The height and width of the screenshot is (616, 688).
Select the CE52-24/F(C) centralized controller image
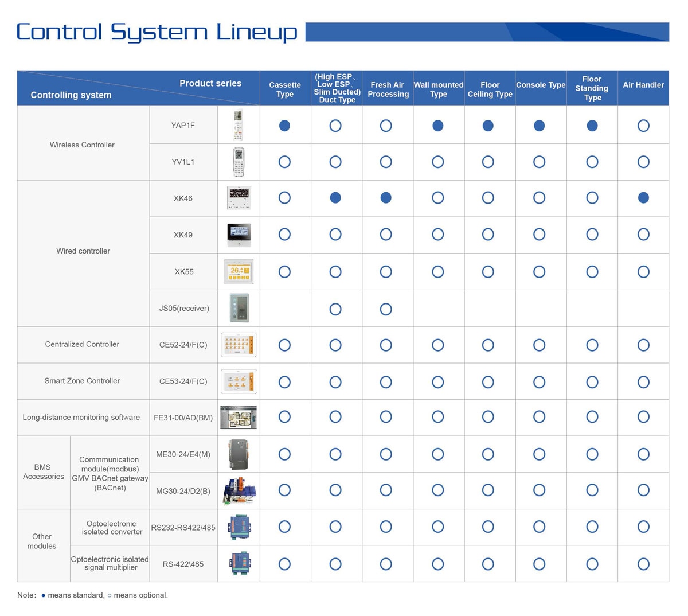click(239, 345)
